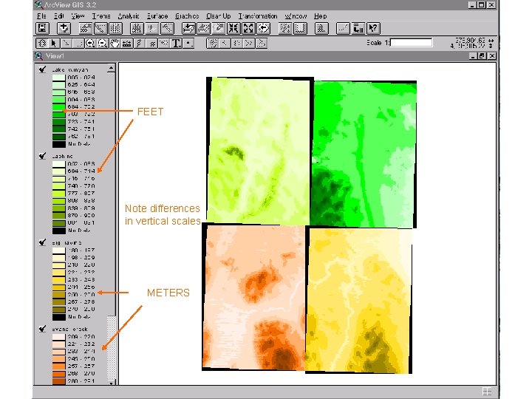This screenshot has height=399, width=532.
Task: Click the Zoom to Previous Extent arrow icon
Action: (x=263, y=28)
